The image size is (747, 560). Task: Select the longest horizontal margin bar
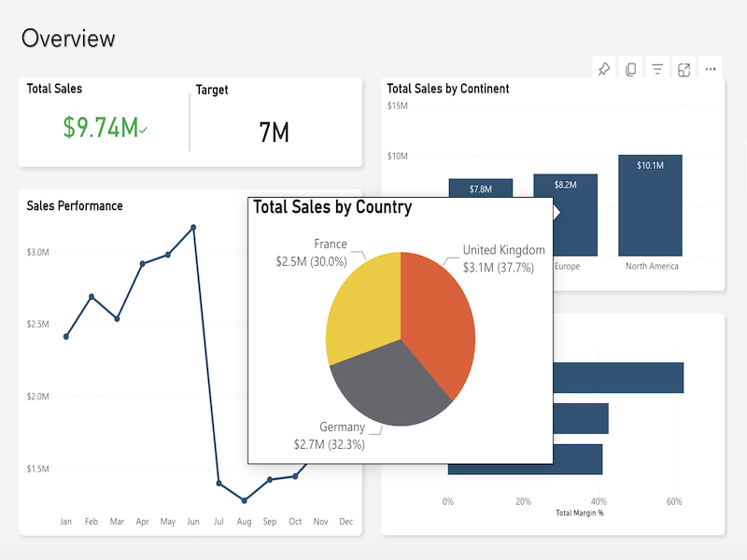[x=618, y=378]
